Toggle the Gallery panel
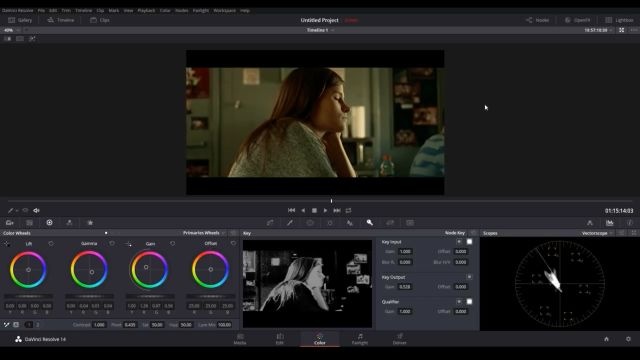 20,20
